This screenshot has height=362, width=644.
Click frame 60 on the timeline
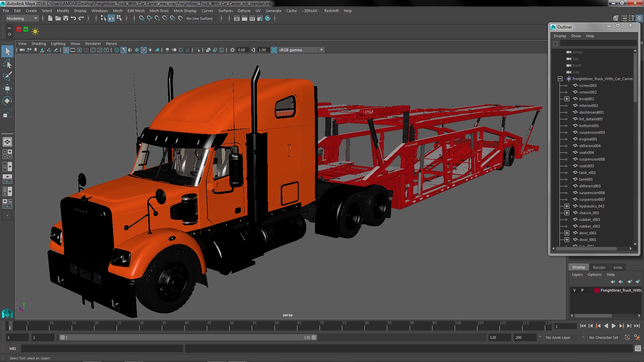point(277,326)
